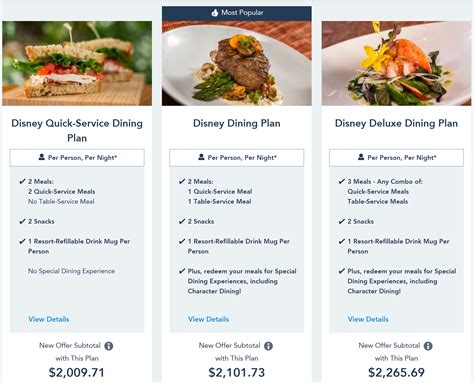Click the Disney Deluxe Dining Plan title

[396, 123]
